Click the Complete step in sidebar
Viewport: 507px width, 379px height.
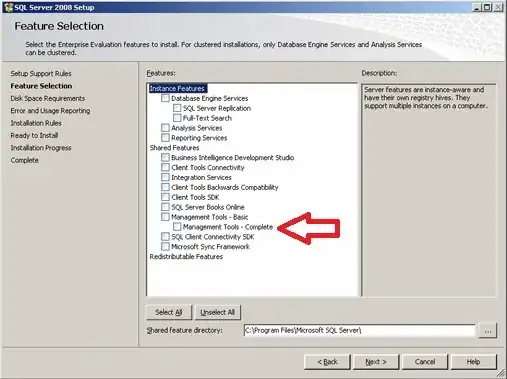(x=25, y=160)
